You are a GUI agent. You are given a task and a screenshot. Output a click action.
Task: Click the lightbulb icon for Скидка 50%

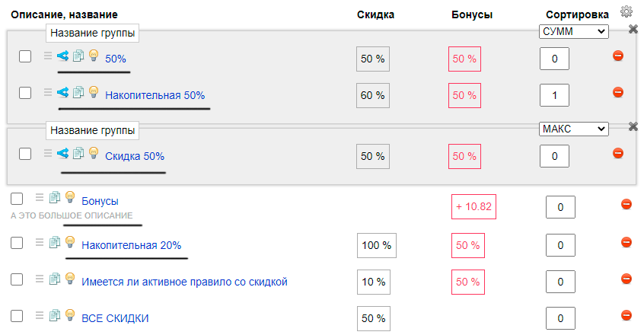click(x=94, y=153)
